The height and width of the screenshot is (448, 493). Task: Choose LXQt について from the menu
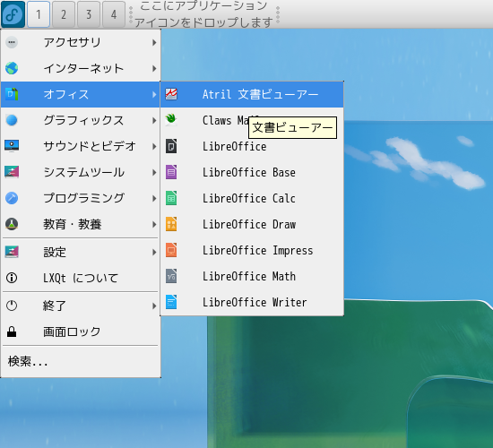coord(81,278)
